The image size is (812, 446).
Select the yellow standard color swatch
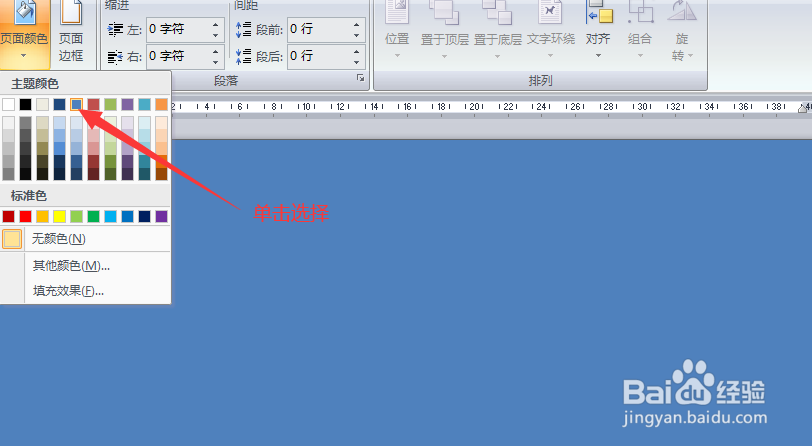point(60,216)
